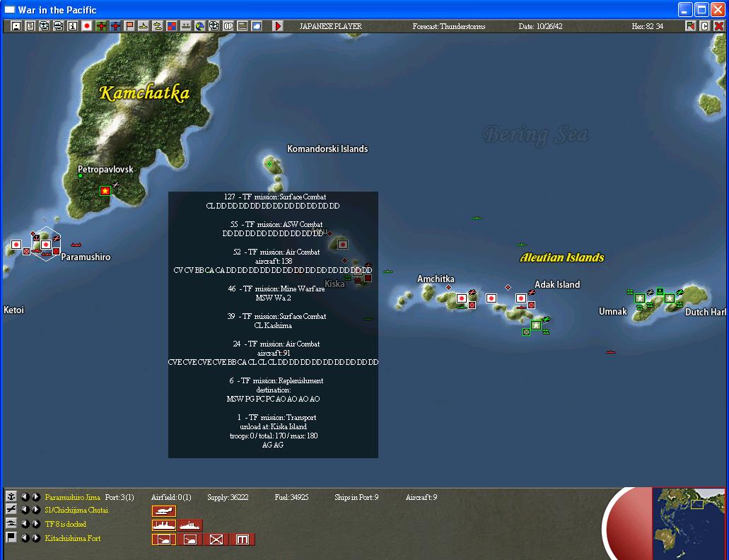
Task: Click 'unload at: Kiska Island' text
Action: click(274, 426)
